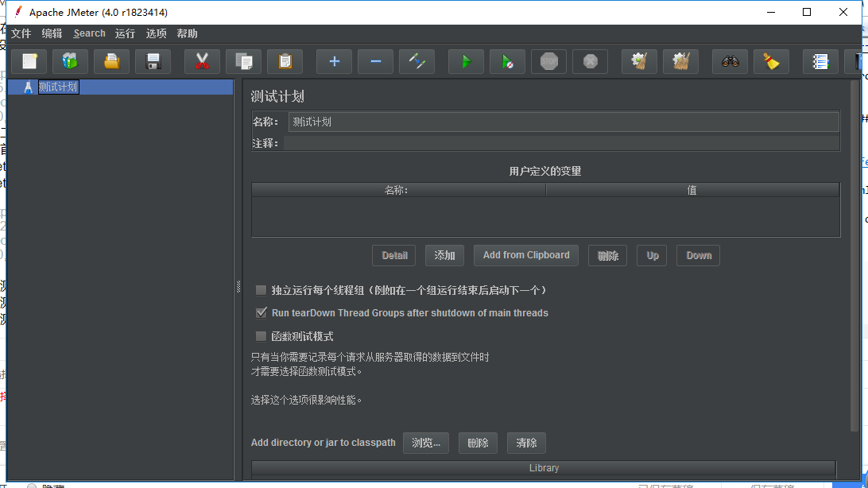Image resolution: width=868 pixels, height=488 pixels.
Task: Enable 独立运行每个线程组 checkbox
Action: 261,290
